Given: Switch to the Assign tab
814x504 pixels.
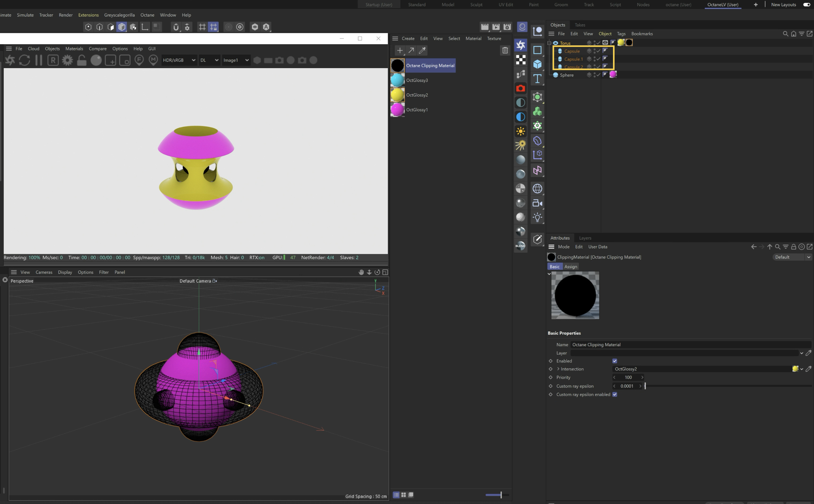Looking at the screenshot, I should pos(571,267).
